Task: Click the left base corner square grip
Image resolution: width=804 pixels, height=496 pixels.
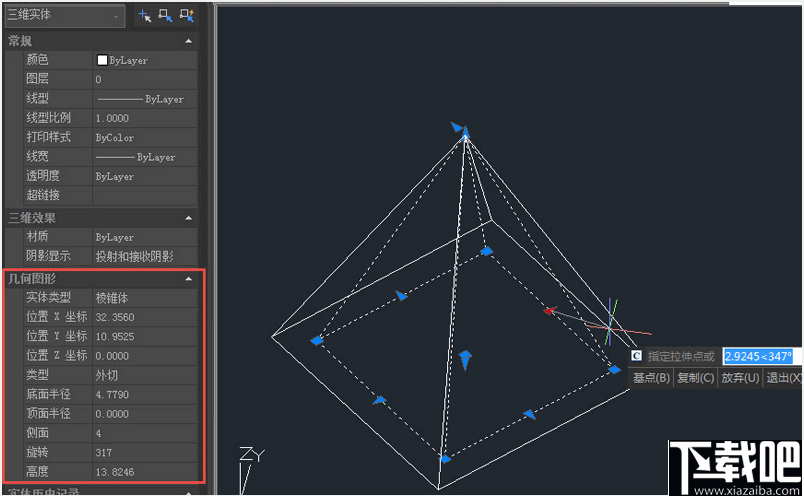Action: point(317,341)
